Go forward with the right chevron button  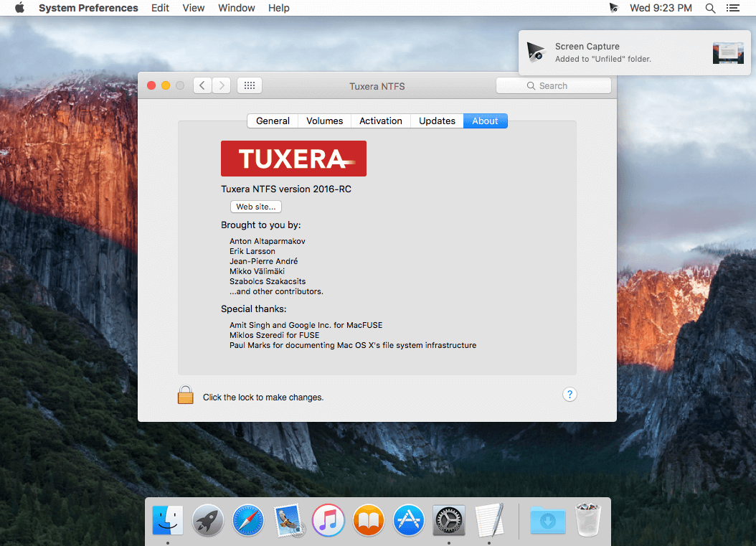pos(222,85)
